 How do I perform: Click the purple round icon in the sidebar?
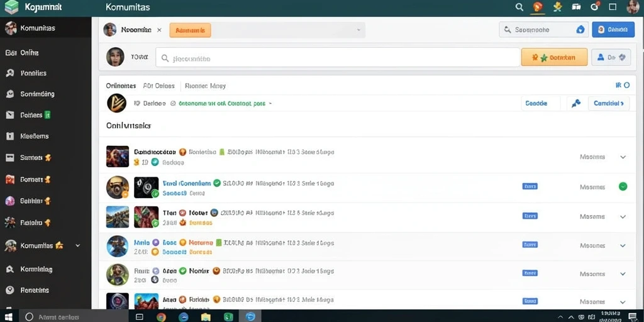click(10, 201)
